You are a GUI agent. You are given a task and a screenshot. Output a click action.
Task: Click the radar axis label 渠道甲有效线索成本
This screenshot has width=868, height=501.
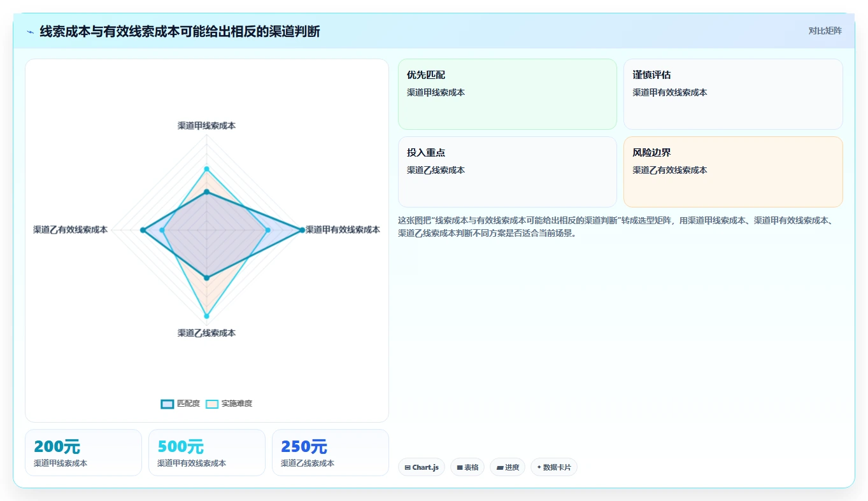click(343, 230)
